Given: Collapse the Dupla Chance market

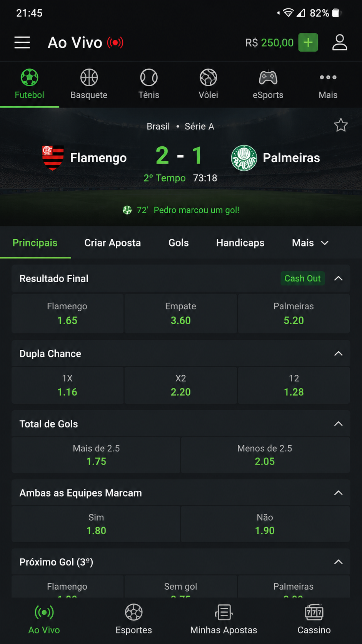Looking at the screenshot, I should tap(339, 354).
